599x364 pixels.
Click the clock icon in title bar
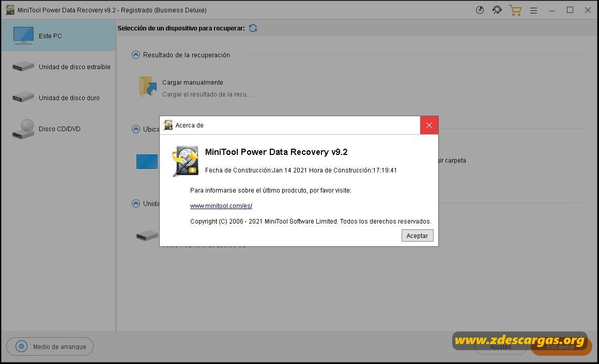[480, 10]
